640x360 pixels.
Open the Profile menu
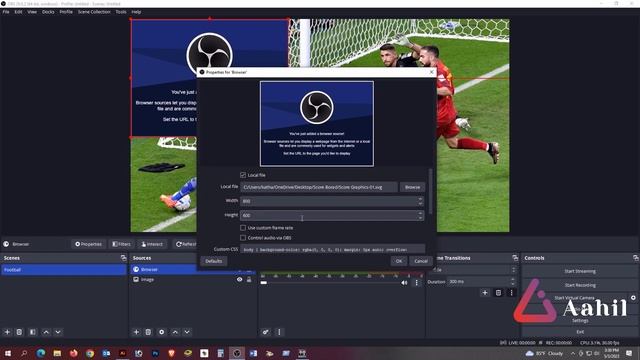click(x=66, y=12)
